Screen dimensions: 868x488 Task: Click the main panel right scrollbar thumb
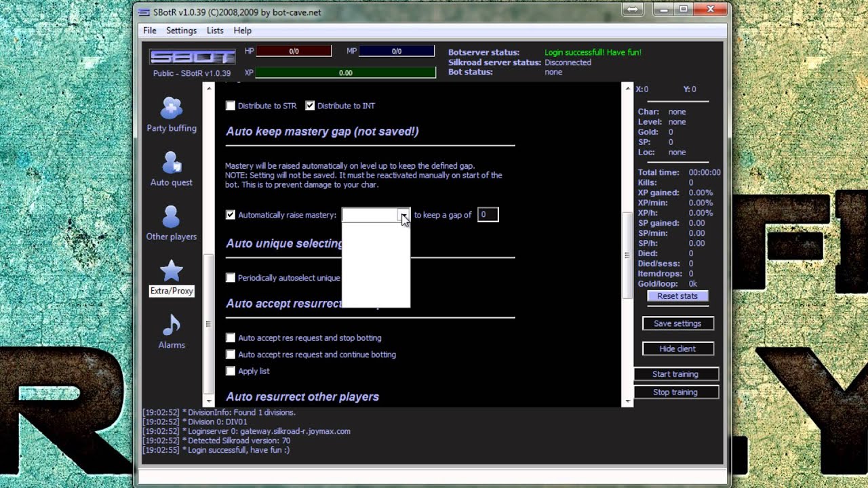pyautogui.click(x=627, y=256)
